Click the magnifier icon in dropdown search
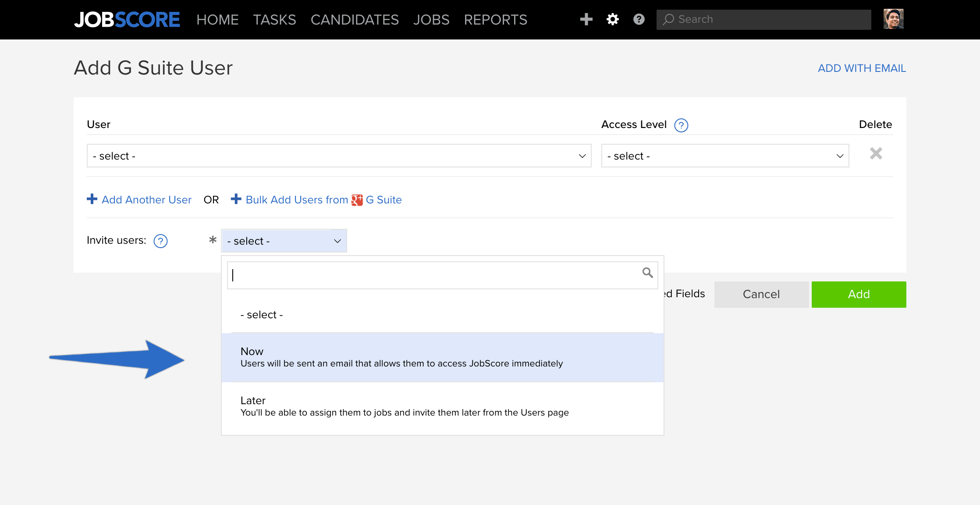 (647, 273)
